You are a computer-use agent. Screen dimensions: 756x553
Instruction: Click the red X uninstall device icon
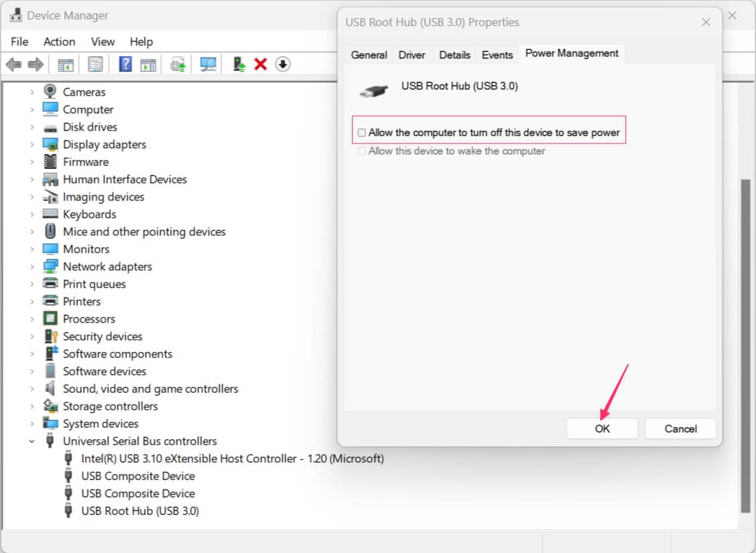click(x=261, y=64)
